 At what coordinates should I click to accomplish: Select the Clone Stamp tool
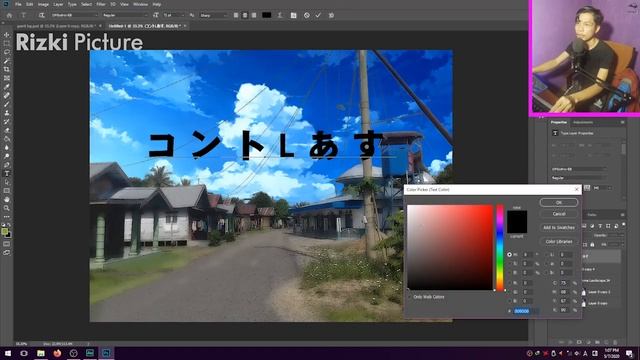pyautogui.click(x=7, y=113)
